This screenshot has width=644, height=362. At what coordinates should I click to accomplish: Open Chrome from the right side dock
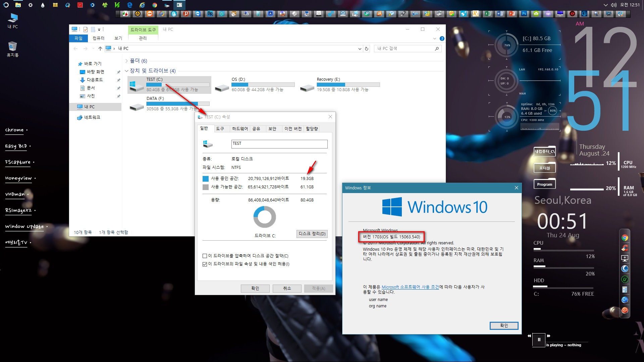click(625, 238)
